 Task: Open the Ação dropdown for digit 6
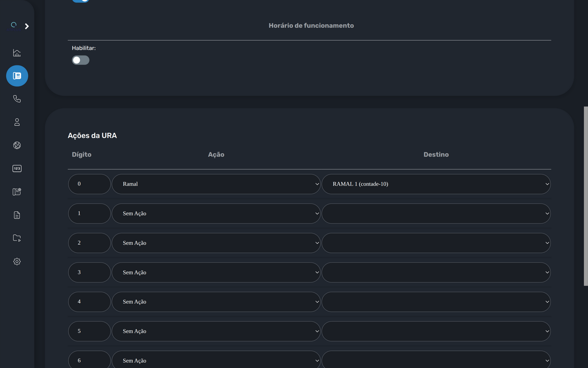click(216, 360)
